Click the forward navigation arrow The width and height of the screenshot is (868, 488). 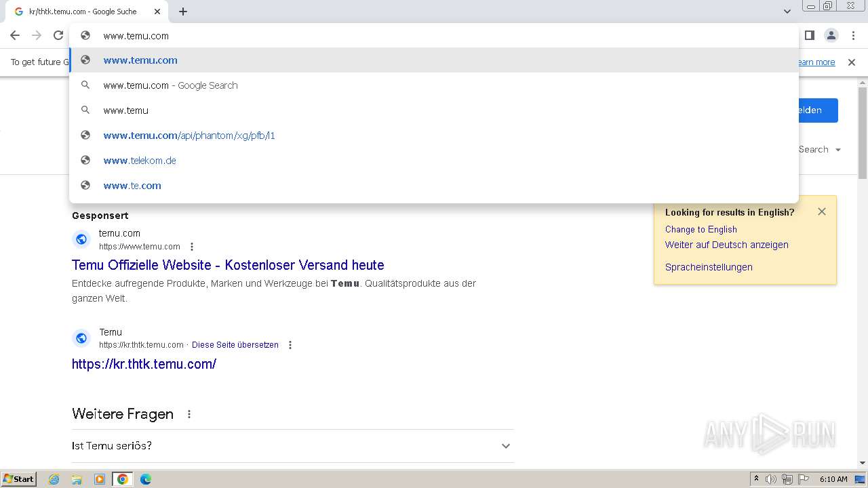pos(37,35)
